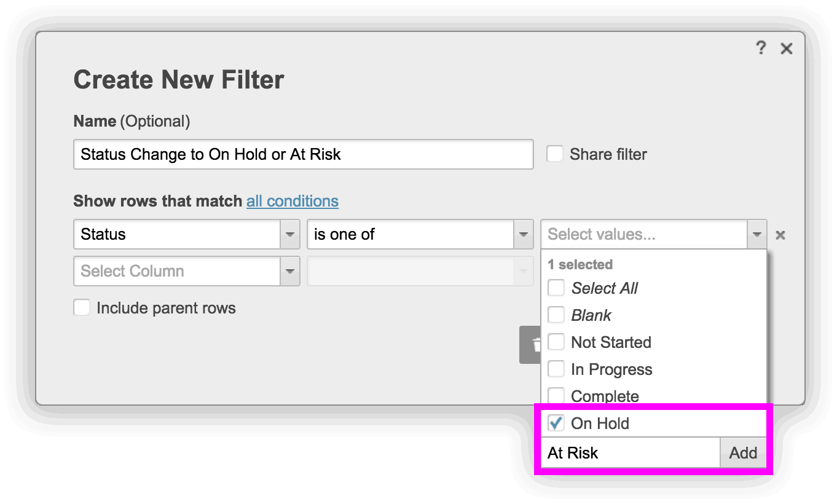Open the Select Column dropdown

(290, 271)
